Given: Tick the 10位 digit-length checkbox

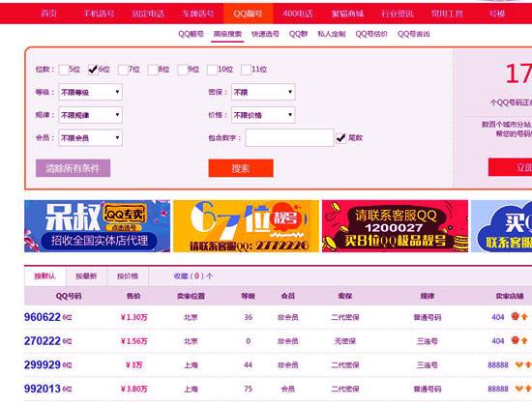Looking at the screenshot, I should tap(213, 70).
